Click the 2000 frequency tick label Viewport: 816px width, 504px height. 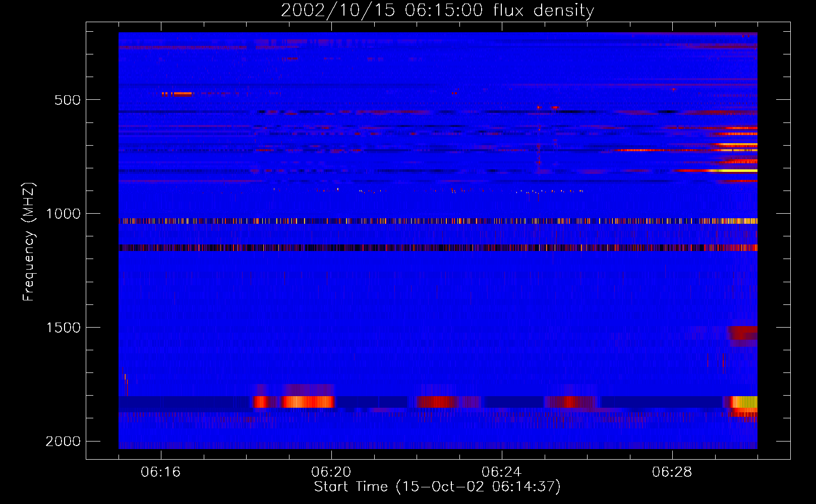[x=63, y=442]
